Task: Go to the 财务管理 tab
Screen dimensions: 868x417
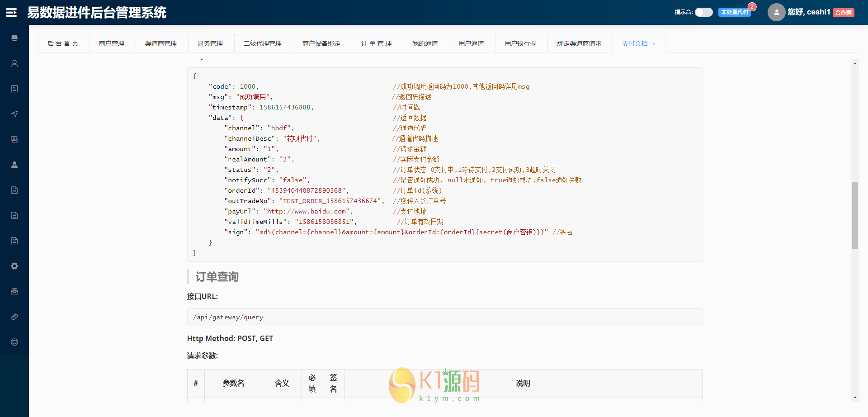Action: [210, 43]
